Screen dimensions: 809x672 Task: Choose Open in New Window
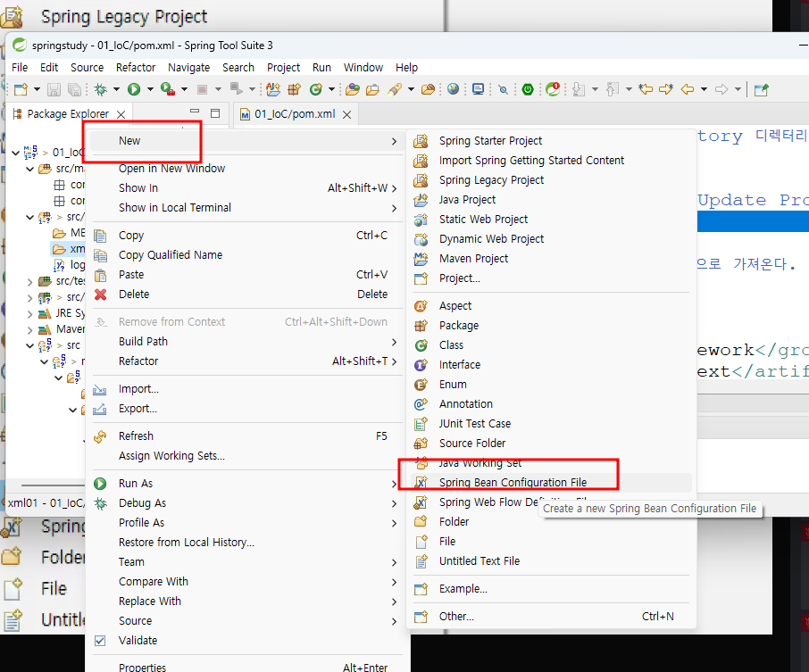[246, 169]
